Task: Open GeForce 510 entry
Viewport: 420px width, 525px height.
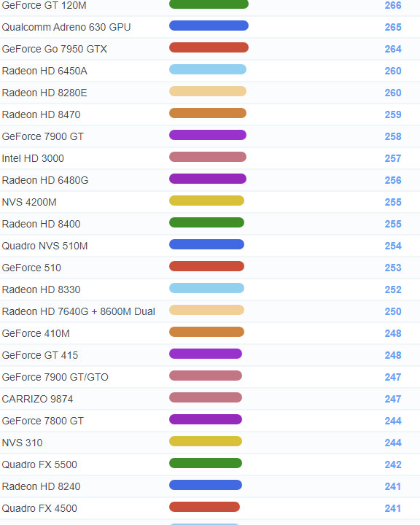Action: 31,268
